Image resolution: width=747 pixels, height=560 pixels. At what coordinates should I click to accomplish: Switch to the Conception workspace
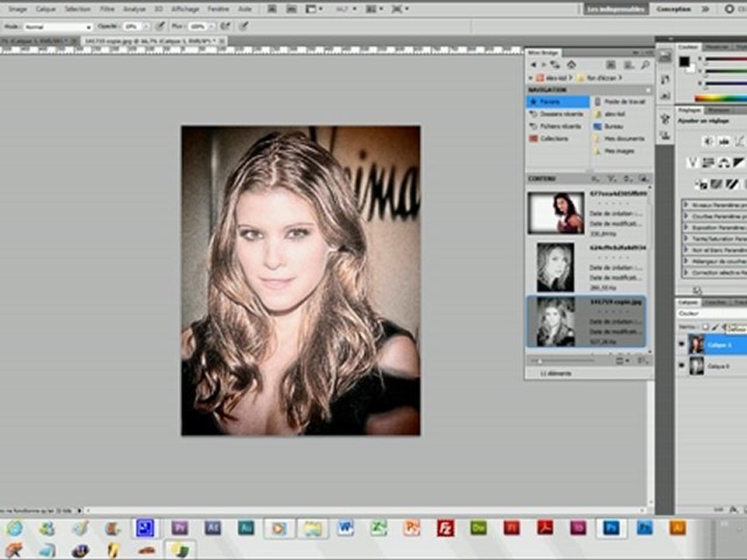pos(674,9)
